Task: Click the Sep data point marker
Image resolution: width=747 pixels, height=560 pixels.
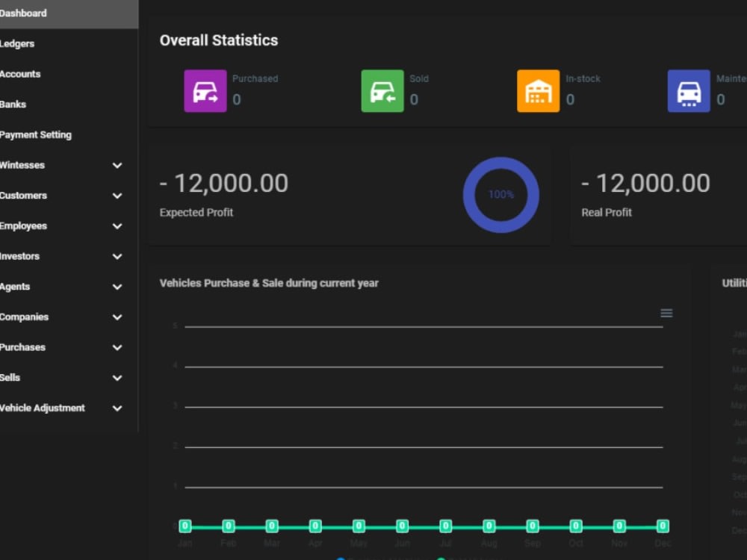Action: click(x=533, y=526)
